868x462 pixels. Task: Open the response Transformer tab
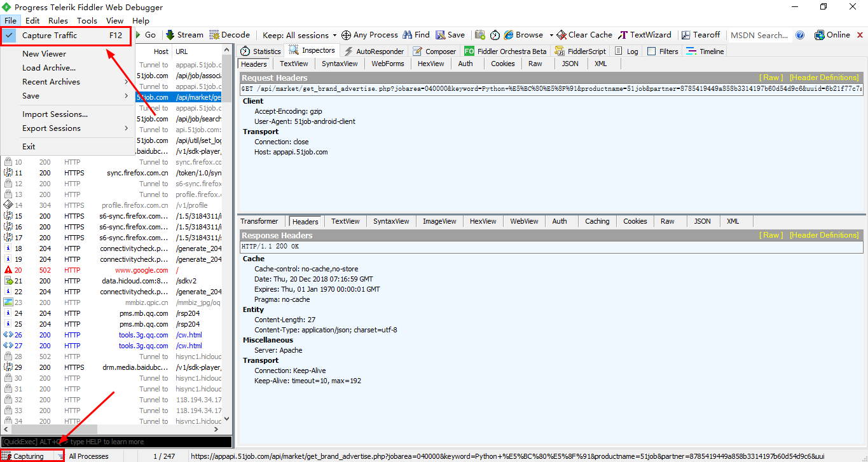coord(259,221)
